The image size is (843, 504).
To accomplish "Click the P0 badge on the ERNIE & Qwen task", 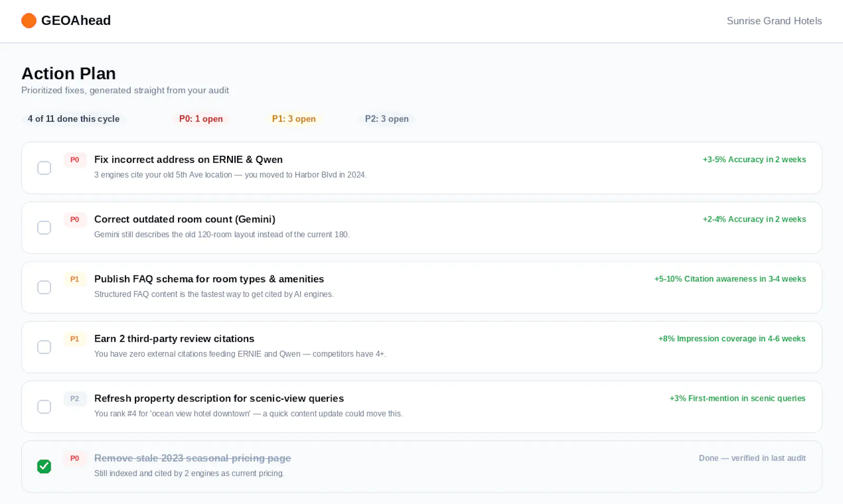I will pyautogui.click(x=75, y=160).
